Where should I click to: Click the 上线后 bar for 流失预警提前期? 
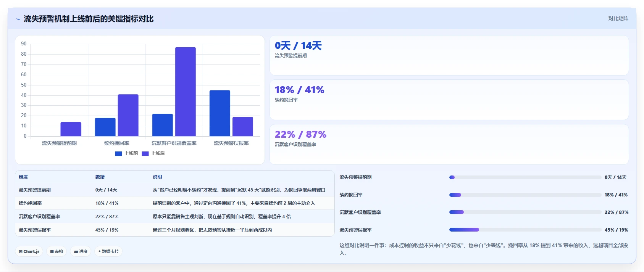click(71, 129)
